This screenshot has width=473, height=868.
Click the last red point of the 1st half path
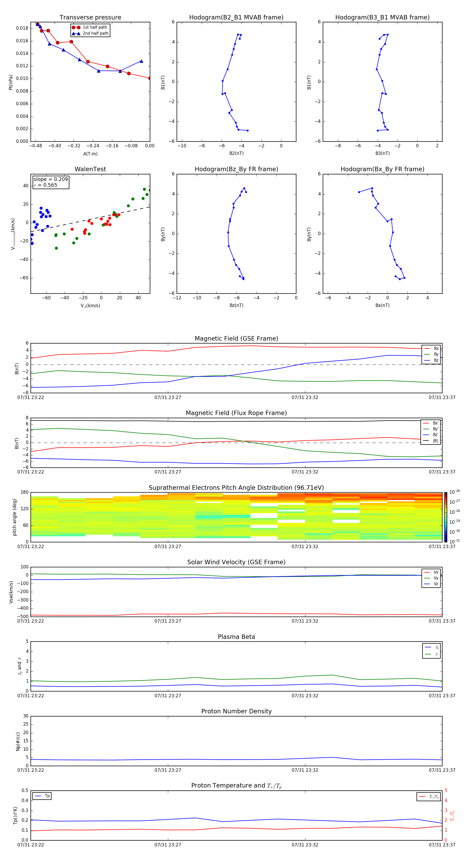pyautogui.click(x=150, y=78)
